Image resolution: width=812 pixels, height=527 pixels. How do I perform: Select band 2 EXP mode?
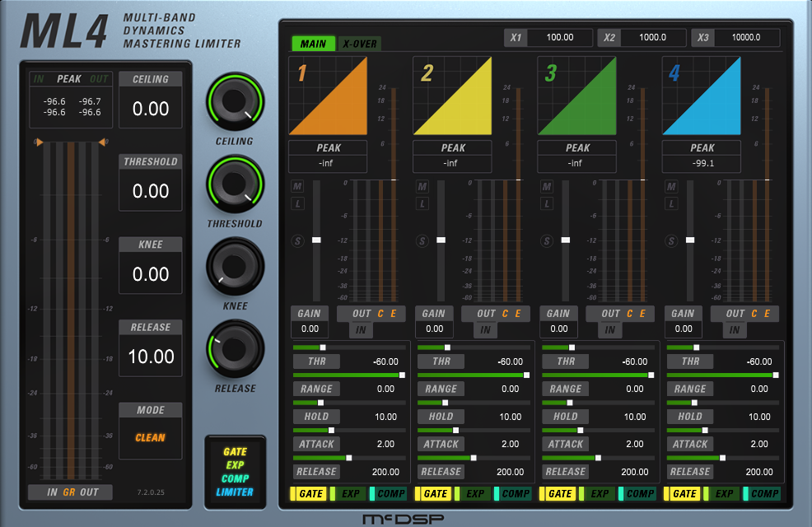[472, 494]
